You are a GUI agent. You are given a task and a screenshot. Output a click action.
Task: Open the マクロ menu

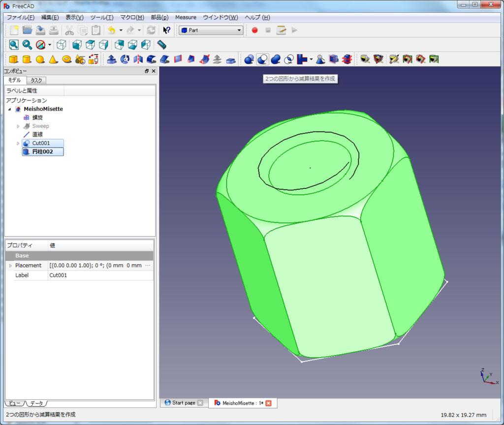[132, 17]
